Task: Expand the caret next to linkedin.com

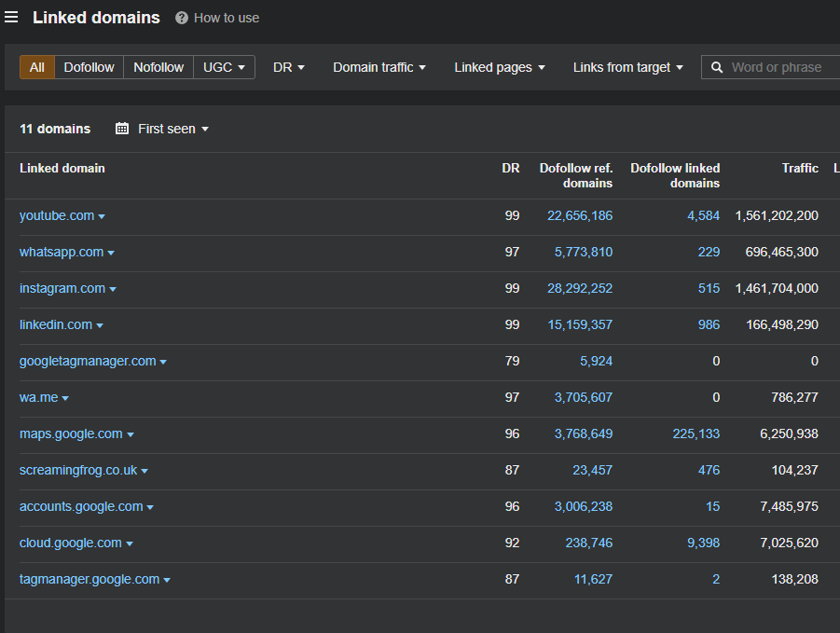Action: pyautogui.click(x=100, y=326)
